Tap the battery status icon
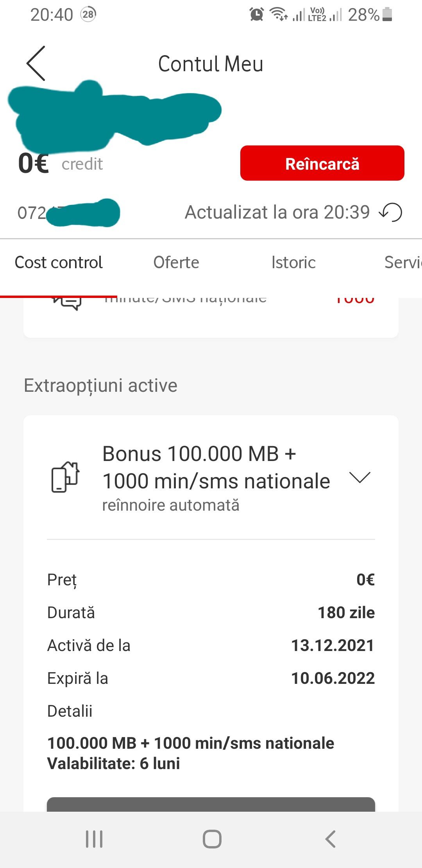 [x=387, y=14]
